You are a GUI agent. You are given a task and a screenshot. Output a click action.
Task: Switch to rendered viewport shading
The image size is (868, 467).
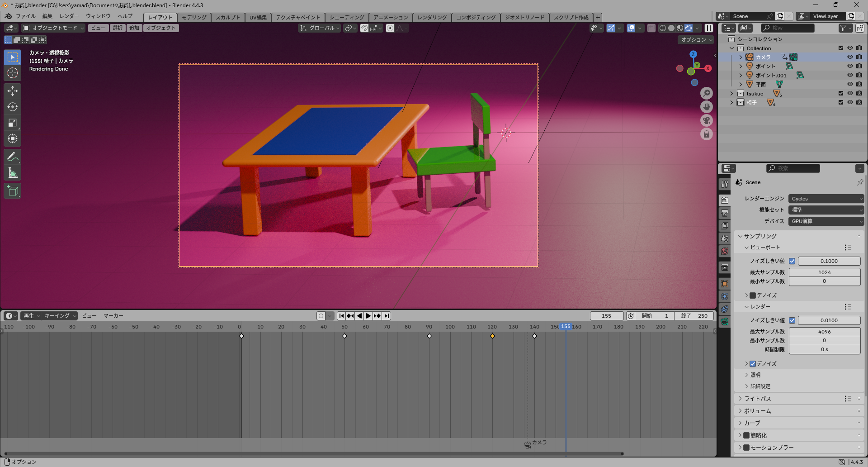point(689,28)
